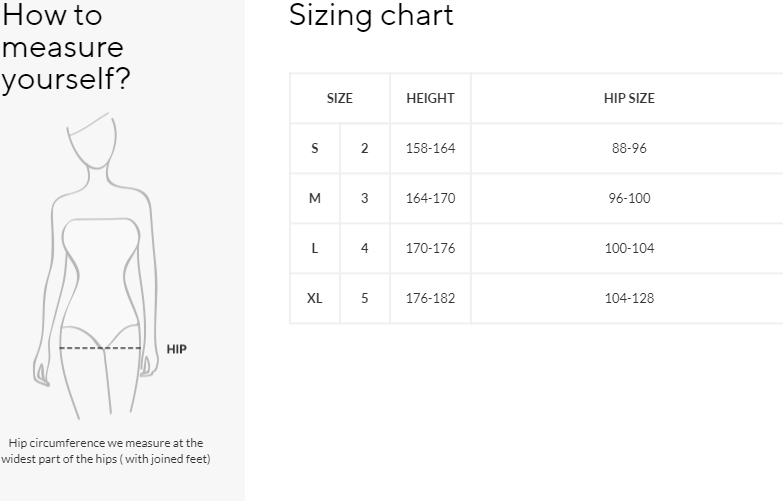Select the 176-182 height cell
783x501 pixels.
pos(430,298)
